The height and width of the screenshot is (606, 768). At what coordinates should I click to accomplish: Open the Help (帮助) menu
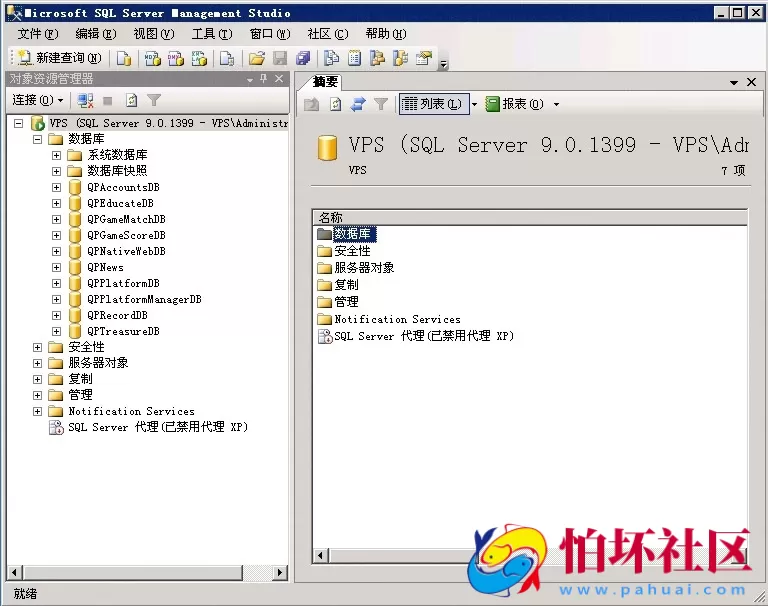[x=386, y=34]
